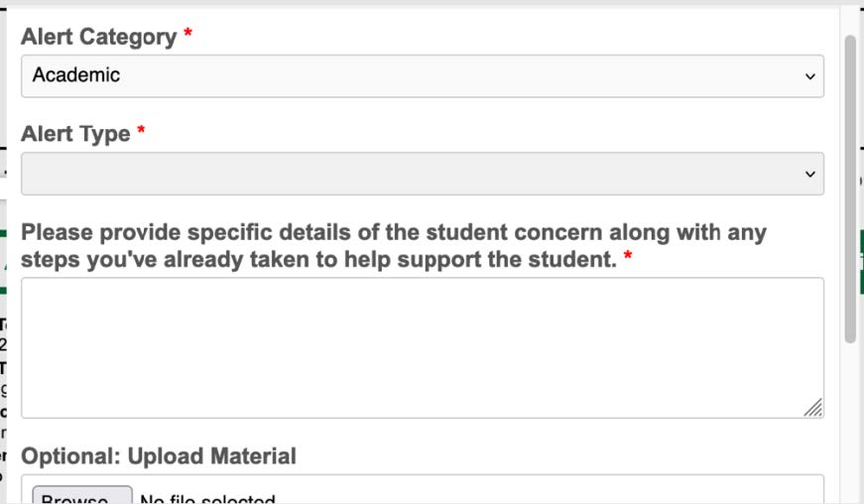Viewport: 864px width, 504px height.
Task: Click the Alert Category chevron arrow
Action: coord(809,76)
